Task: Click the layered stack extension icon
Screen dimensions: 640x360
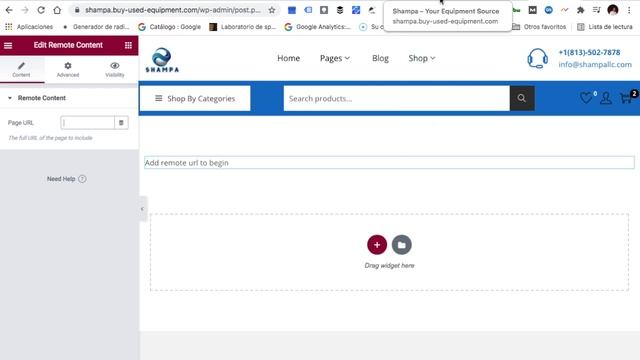Action: (340, 10)
